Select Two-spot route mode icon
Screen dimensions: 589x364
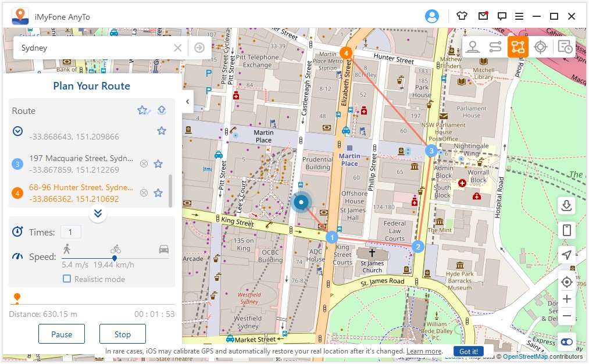click(495, 47)
